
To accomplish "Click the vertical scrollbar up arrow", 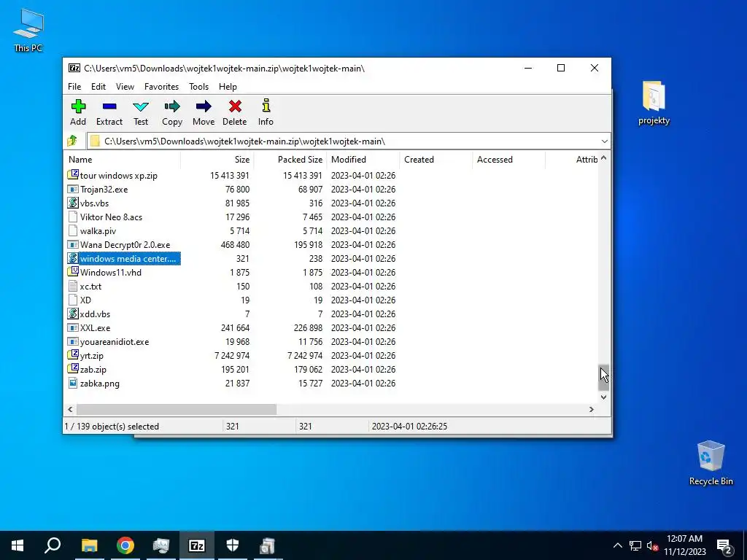I will point(603,158).
